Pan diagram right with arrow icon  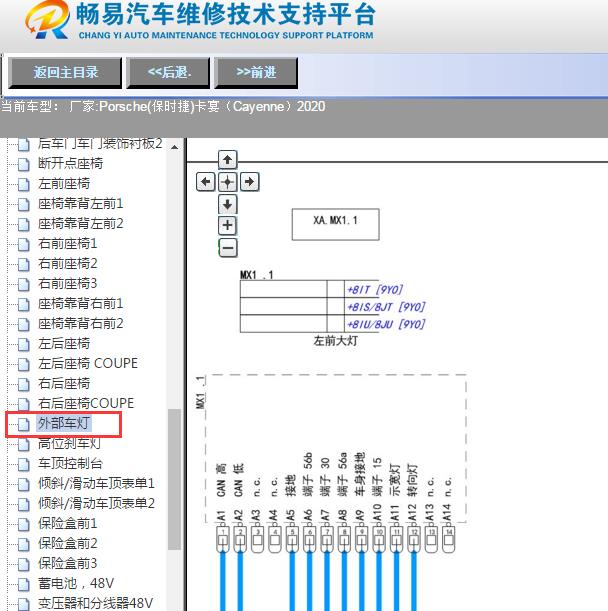pyautogui.click(x=249, y=182)
